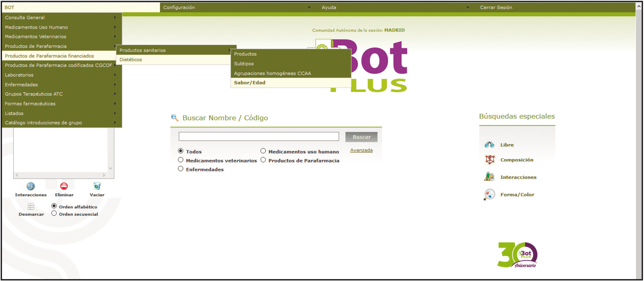
Task: Click the red Eliminar icon
Action: [x=64, y=186]
